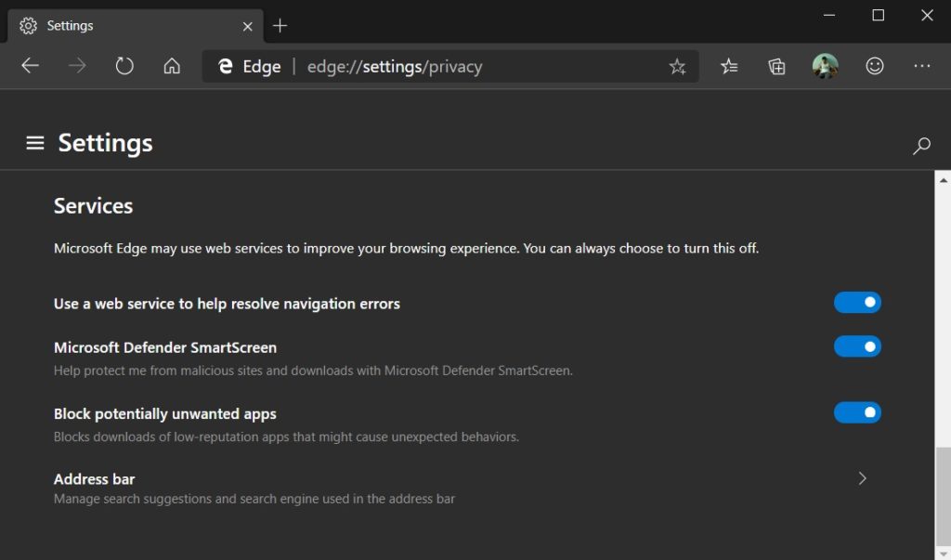Open the send feedback smiley icon

(874, 66)
